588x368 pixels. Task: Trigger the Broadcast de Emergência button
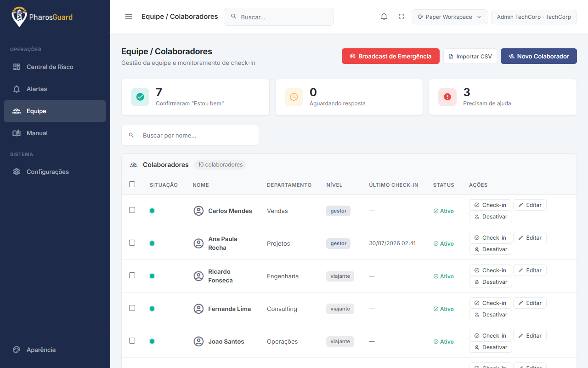[x=390, y=56]
